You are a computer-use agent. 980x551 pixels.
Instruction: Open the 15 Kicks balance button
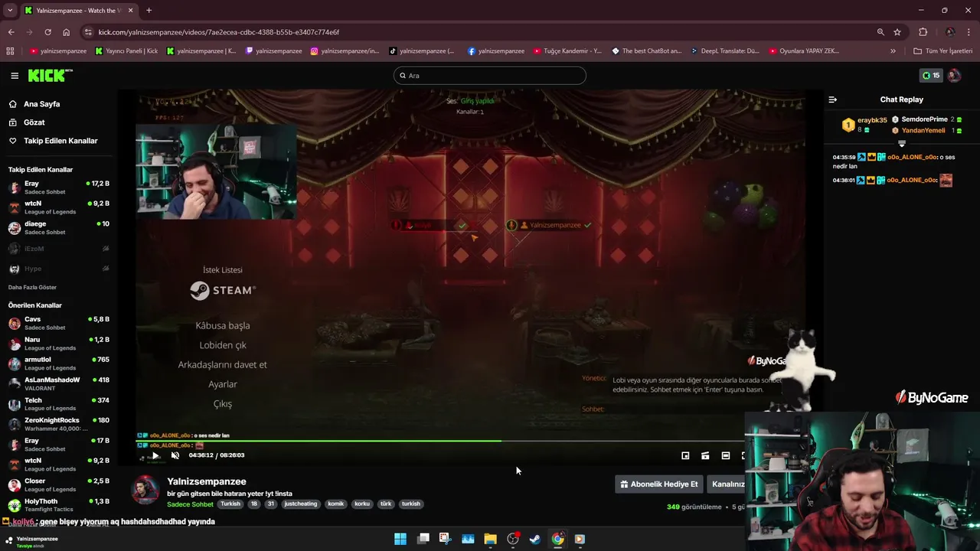[931, 76]
